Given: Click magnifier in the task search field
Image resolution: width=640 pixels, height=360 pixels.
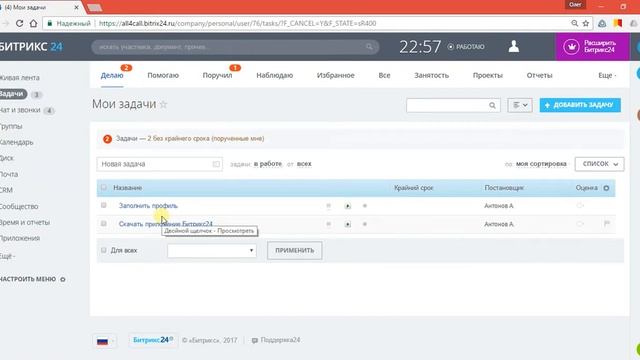Looking at the screenshot, I should pyautogui.click(x=492, y=105).
